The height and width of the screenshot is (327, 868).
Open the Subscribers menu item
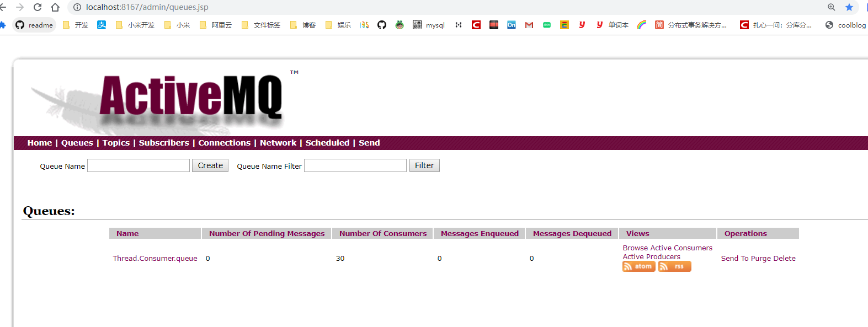[164, 143]
